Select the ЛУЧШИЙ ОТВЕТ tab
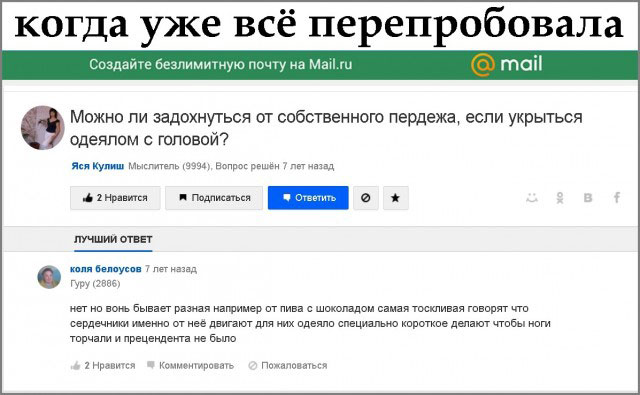This screenshot has height=395, width=640. pos(113,240)
